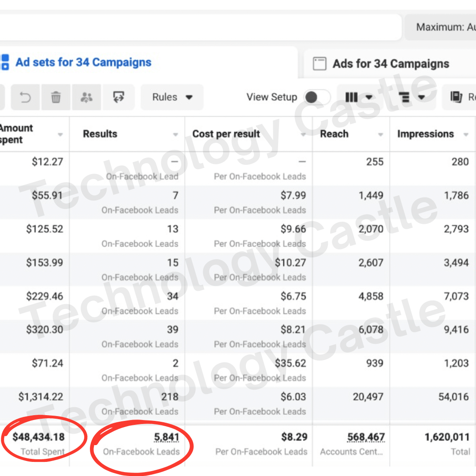Click the $8.29 total cost per lead
The image size is (476, 476).
294,437
